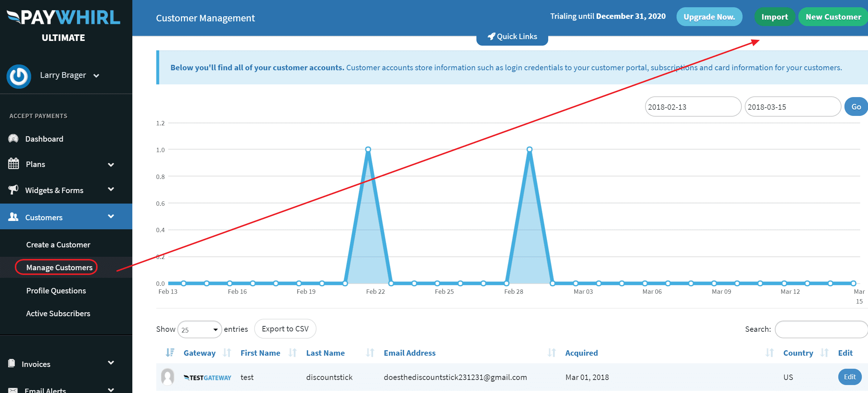868x393 pixels.
Task: Click the PayWhirl logo
Action: (x=63, y=16)
